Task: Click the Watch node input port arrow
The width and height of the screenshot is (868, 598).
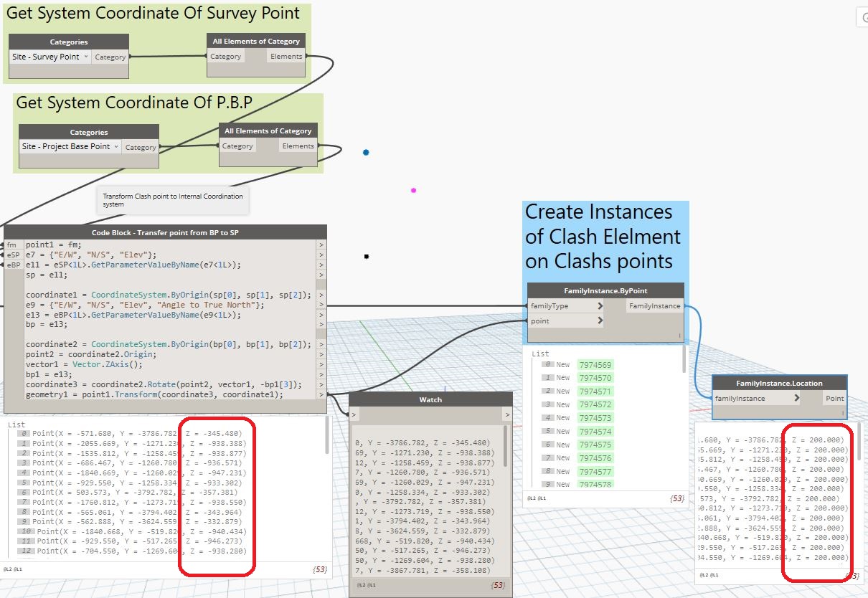Action: tap(353, 414)
